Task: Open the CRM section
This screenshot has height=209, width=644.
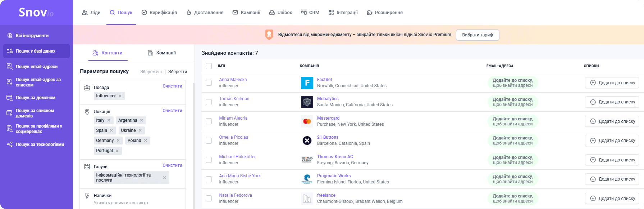Action: (310, 13)
